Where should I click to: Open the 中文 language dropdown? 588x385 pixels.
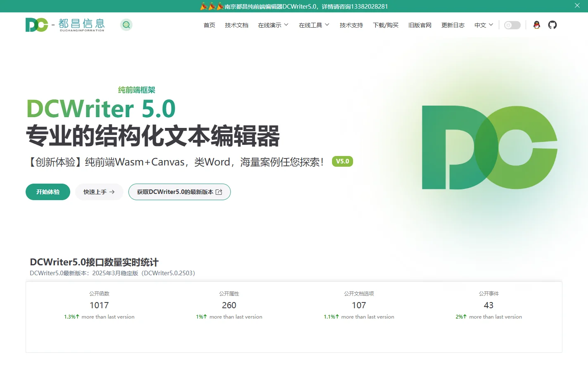click(484, 25)
